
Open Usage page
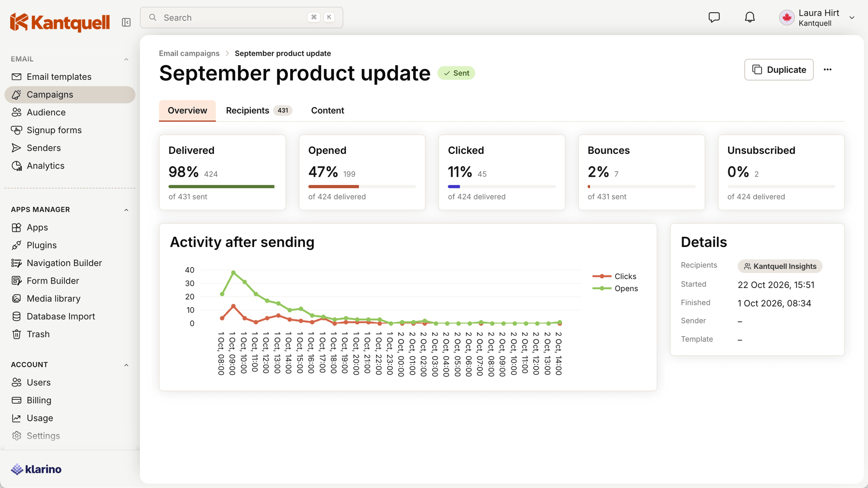[x=70, y=418]
